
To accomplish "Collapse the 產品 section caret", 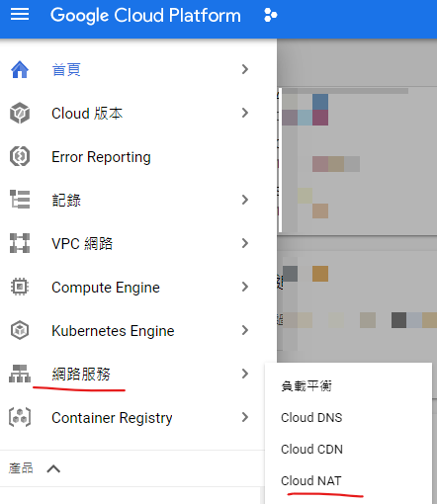I will click(53, 468).
